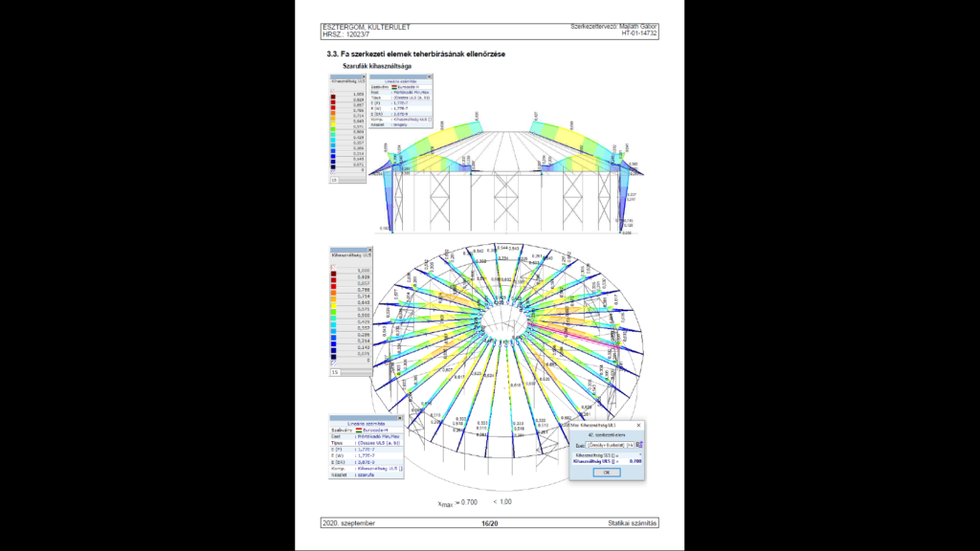Screen dimensions: 980x551
Task: Click the heading '3.3. Fa szerkezeti elemek teherbírásának ellenőrzése'
Action: pyautogui.click(x=415, y=55)
